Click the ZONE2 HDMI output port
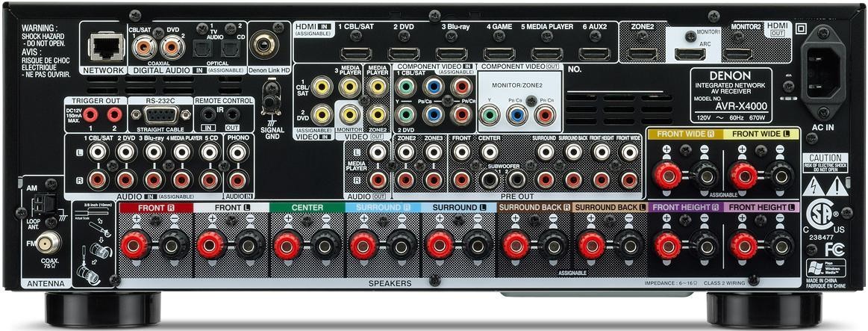 (x=642, y=55)
